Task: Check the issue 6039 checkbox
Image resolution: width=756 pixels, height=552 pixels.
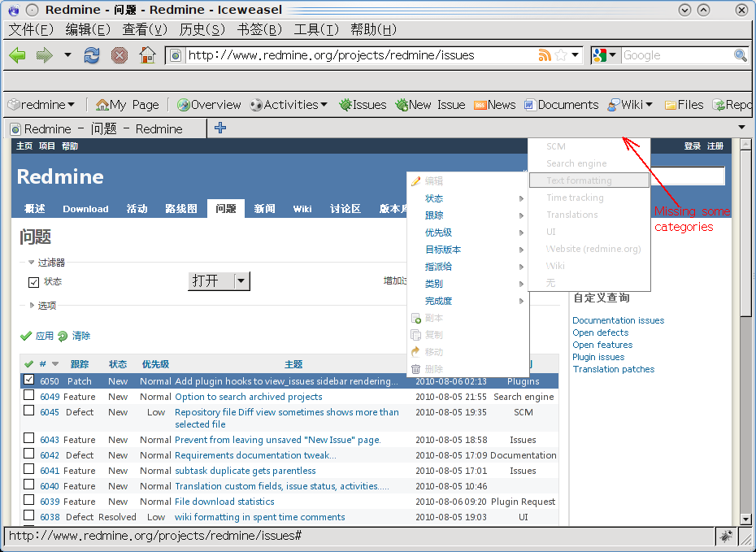Action: tap(29, 500)
